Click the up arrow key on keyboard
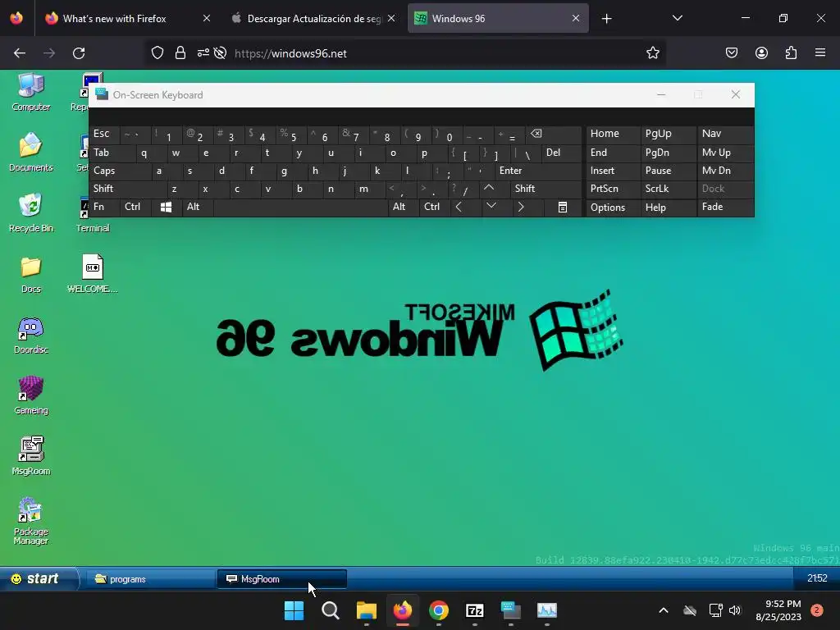This screenshot has height=630, width=840. [489, 189]
